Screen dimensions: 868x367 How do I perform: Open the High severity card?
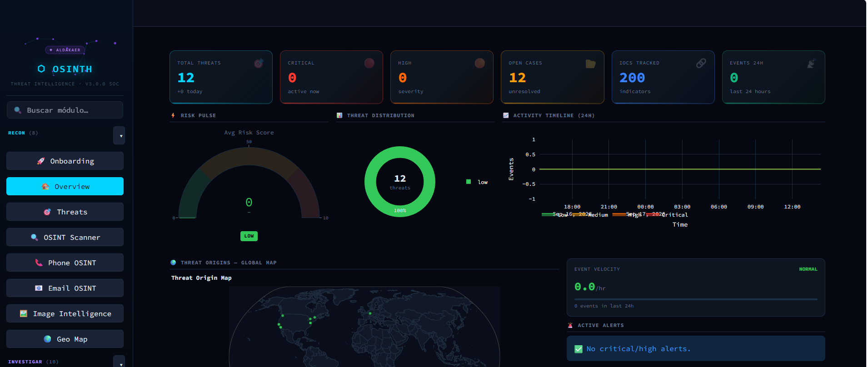pyautogui.click(x=442, y=77)
